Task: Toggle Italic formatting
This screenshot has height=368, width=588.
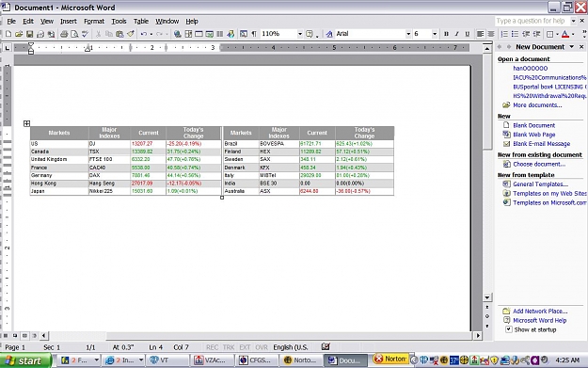Action: (x=456, y=34)
